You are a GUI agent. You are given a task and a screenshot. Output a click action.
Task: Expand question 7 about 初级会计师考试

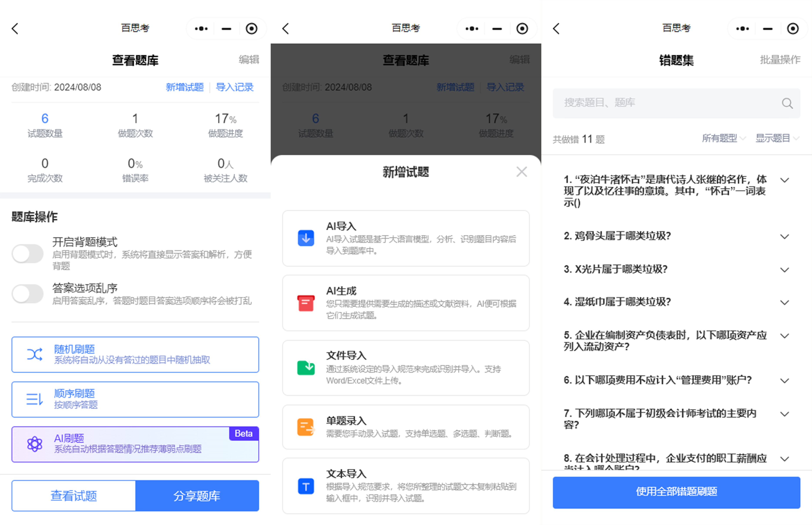[784, 414]
